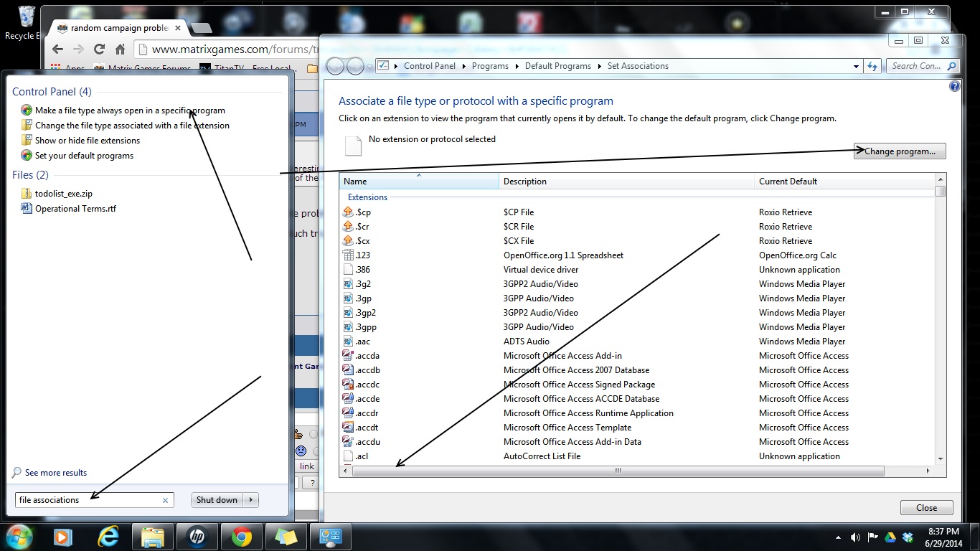Open the Google Drive tray icon

890,537
